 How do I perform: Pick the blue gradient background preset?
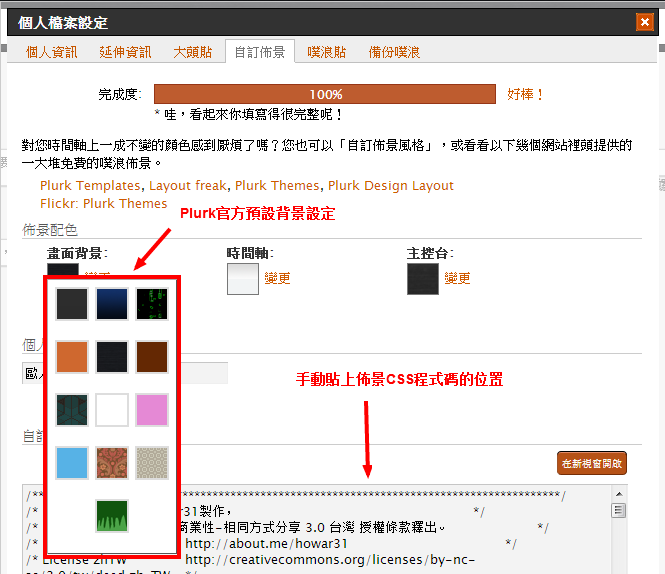[112, 303]
